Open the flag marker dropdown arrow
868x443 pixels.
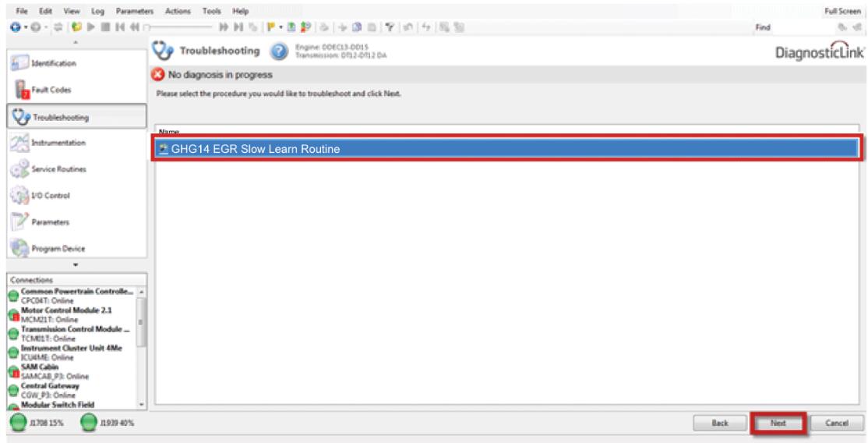[x=281, y=27]
